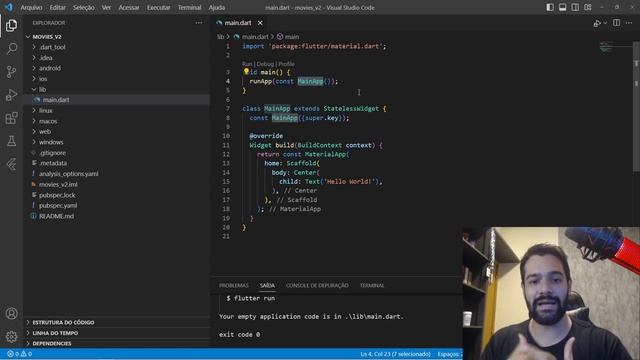Image resolution: width=640 pixels, height=360 pixels.
Task: Click the Profile code lens link
Action: [286, 64]
